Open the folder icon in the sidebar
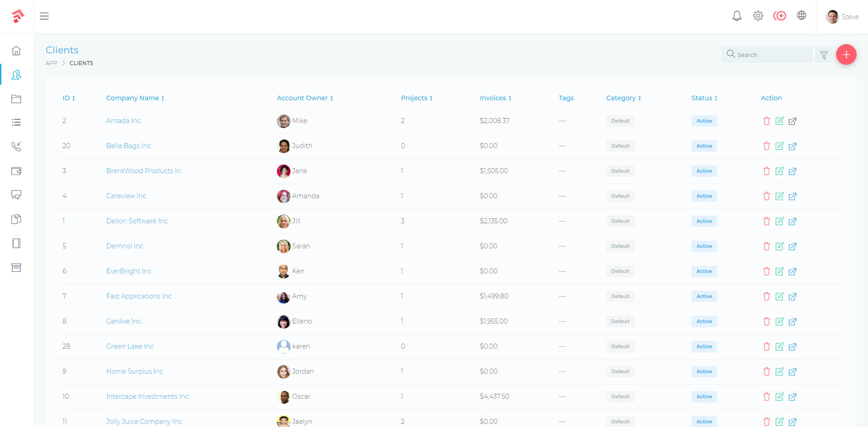This screenshot has height=427, width=868. (x=16, y=99)
